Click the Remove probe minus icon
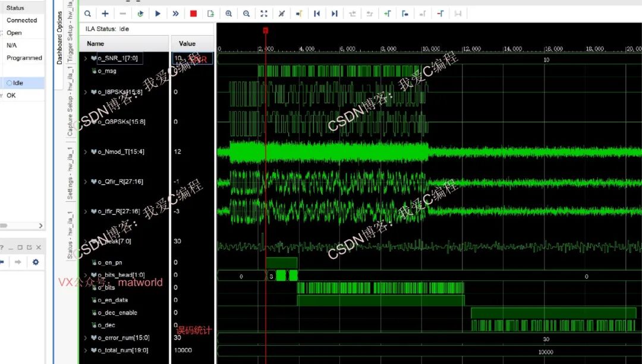This screenshot has height=364, width=642. 123,14
